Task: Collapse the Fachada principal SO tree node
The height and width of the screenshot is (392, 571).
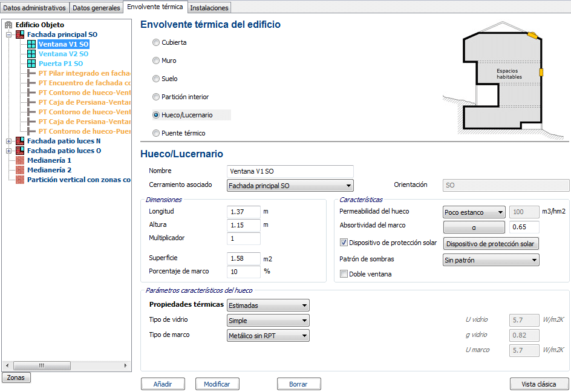Action: (x=9, y=35)
